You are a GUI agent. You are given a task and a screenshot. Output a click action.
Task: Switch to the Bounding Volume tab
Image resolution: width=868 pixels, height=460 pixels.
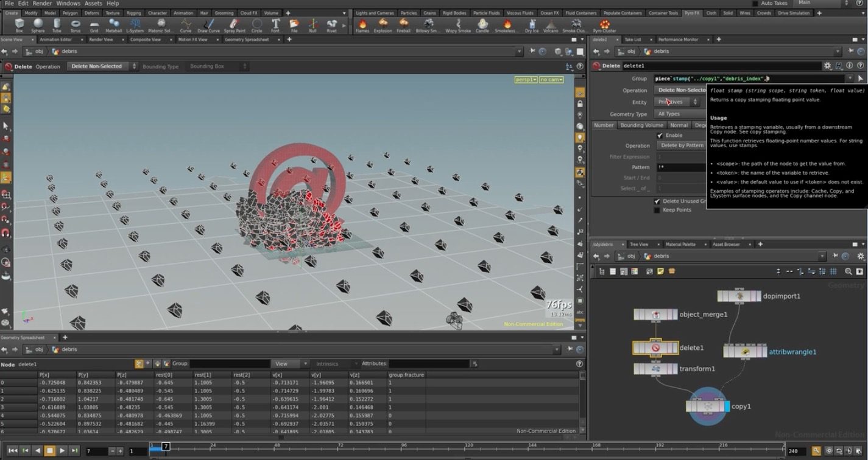click(641, 125)
